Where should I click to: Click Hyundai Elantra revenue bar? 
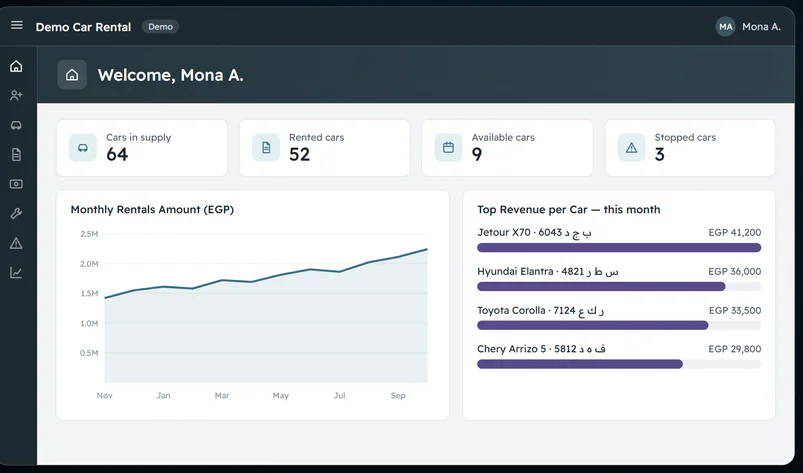(601, 286)
